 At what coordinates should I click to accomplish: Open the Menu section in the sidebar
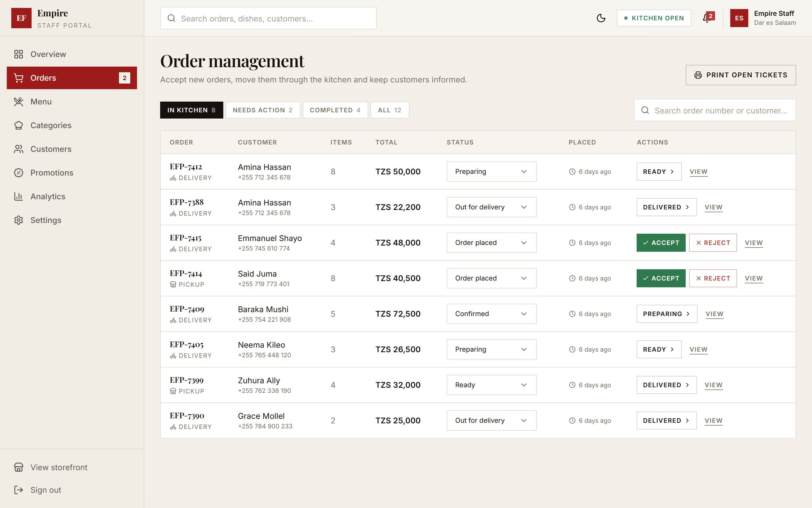(72, 102)
